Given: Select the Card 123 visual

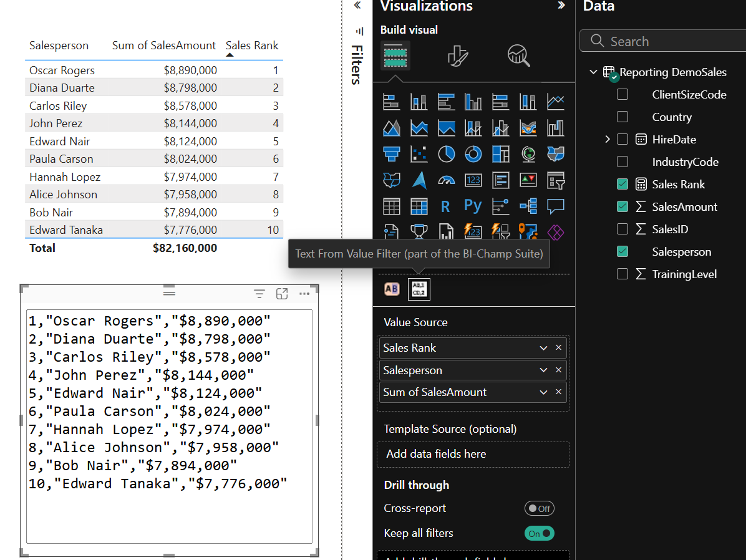Looking at the screenshot, I should point(473,180).
